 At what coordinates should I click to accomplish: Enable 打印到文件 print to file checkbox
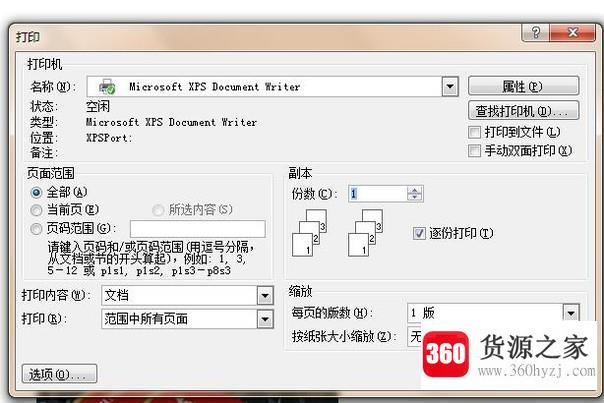click(x=474, y=132)
